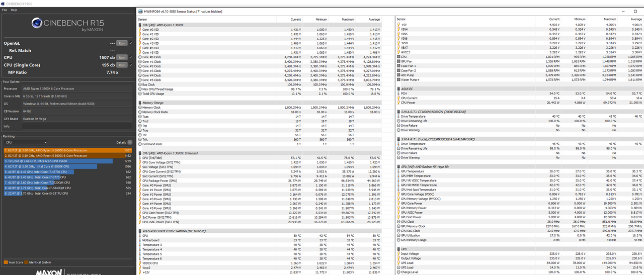Image resolution: width=644 pixels, height=275 pixels.
Task: Open the Ranking CPU dropdown
Action: tap(25, 143)
